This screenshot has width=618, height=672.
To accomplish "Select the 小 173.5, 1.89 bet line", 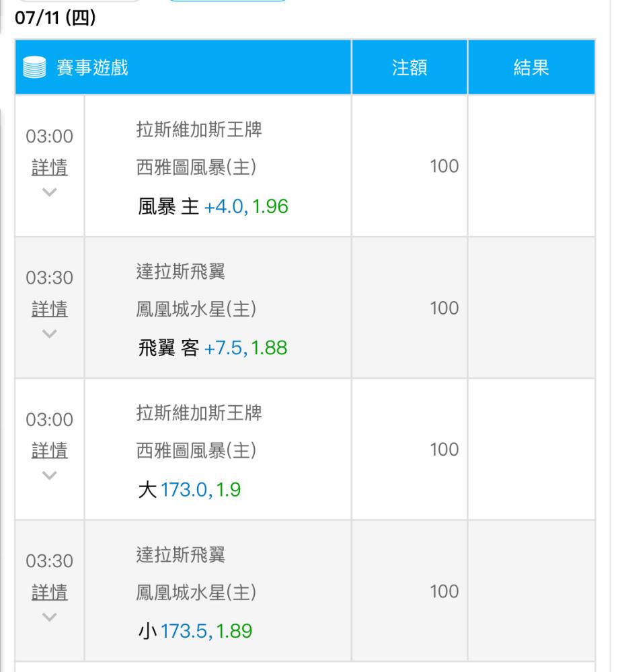I will [195, 632].
